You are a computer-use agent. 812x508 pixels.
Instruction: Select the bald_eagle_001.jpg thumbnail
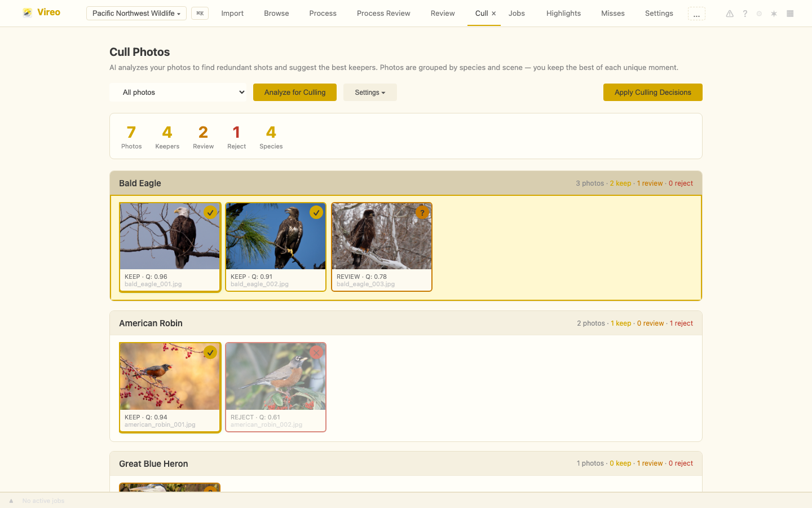(170, 237)
